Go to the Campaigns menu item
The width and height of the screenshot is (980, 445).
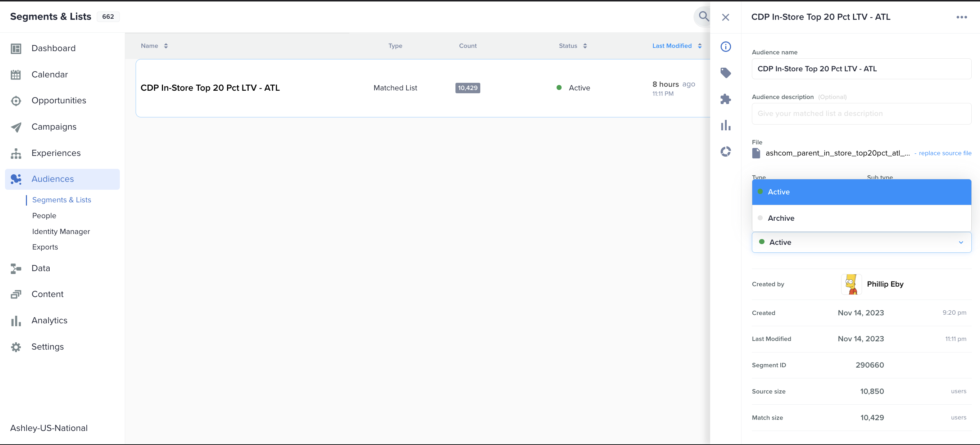point(54,127)
